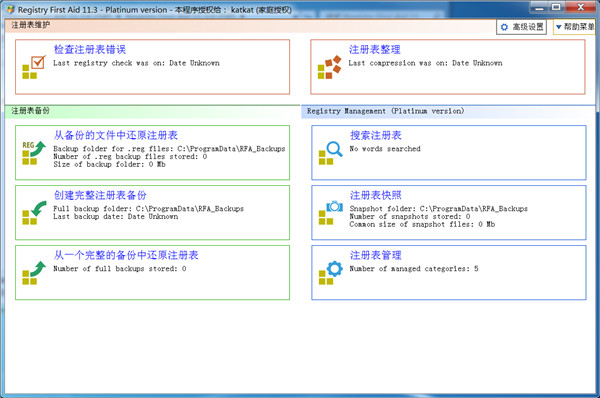Viewport: 600px width, 398px height.
Task: Click 'Last backup date: Date Unknown' text
Action: (x=116, y=217)
